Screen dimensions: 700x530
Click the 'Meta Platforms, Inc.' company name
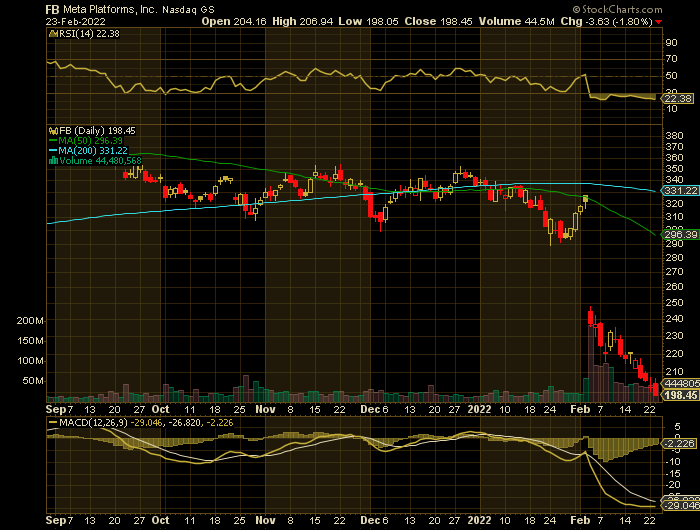pyautogui.click(x=110, y=9)
